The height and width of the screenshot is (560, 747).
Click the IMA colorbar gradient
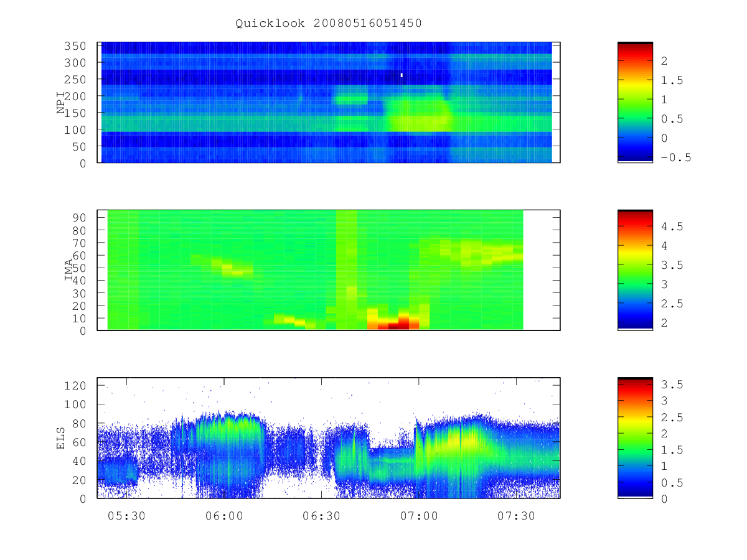click(635, 270)
